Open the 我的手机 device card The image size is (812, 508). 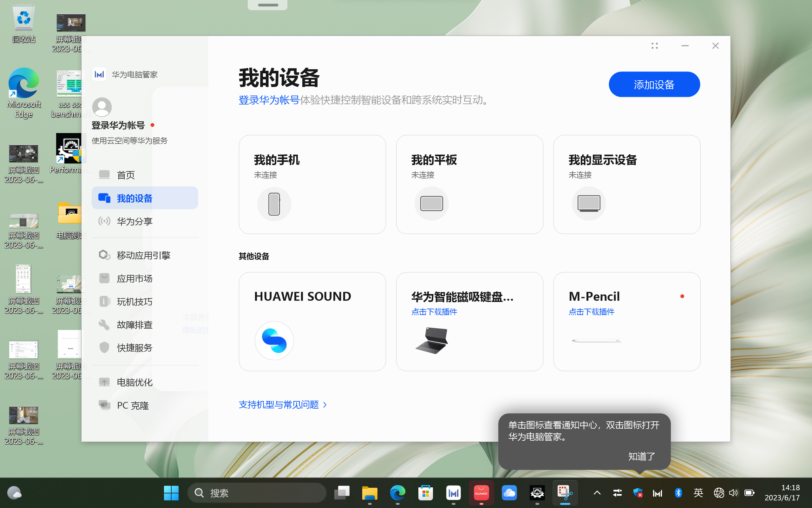(x=312, y=184)
